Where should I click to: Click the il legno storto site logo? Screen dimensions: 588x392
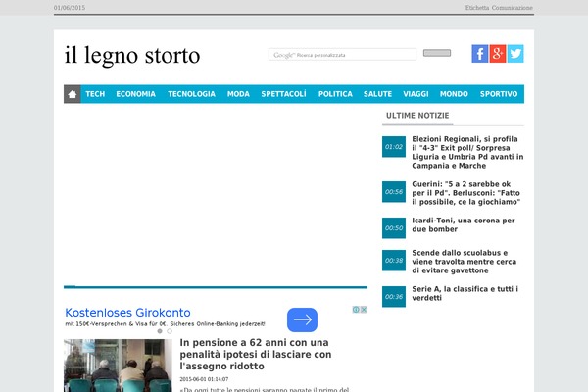(x=132, y=55)
